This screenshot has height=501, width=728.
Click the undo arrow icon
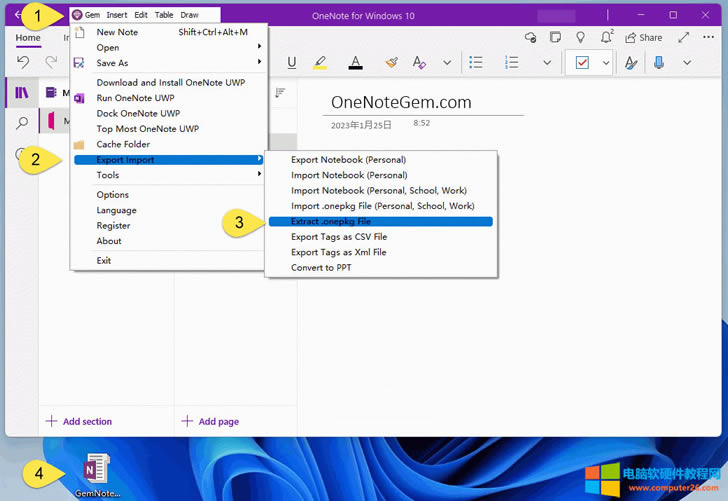click(x=24, y=62)
